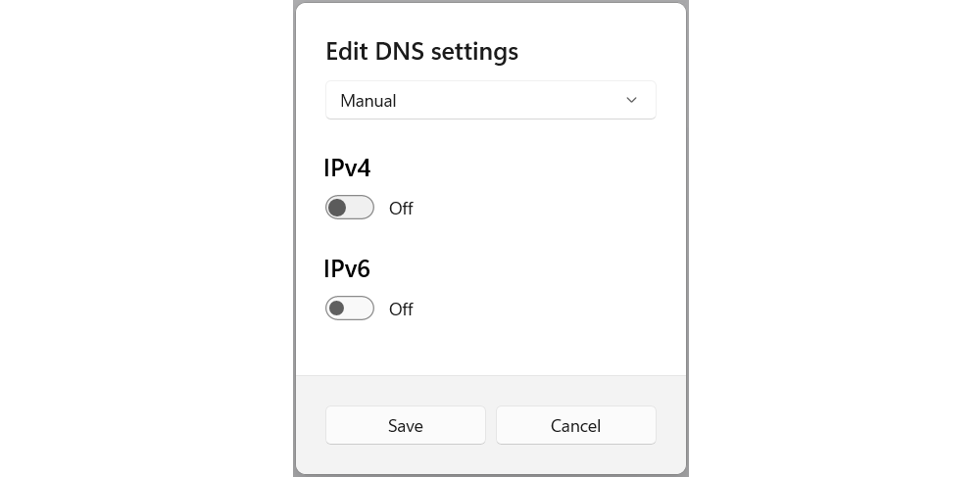Expand the DNS settings type selector
Viewport: 980px width, 477px height.
point(491,100)
